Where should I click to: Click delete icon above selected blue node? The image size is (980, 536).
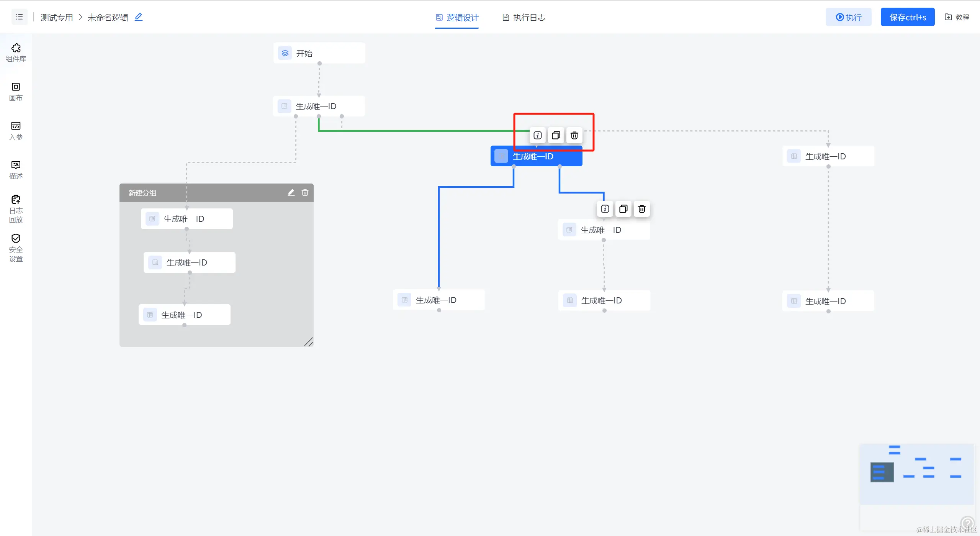point(574,135)
